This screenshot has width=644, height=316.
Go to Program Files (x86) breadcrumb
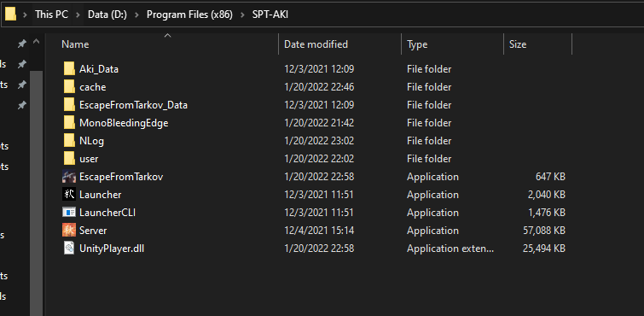[x=189, y=15]
